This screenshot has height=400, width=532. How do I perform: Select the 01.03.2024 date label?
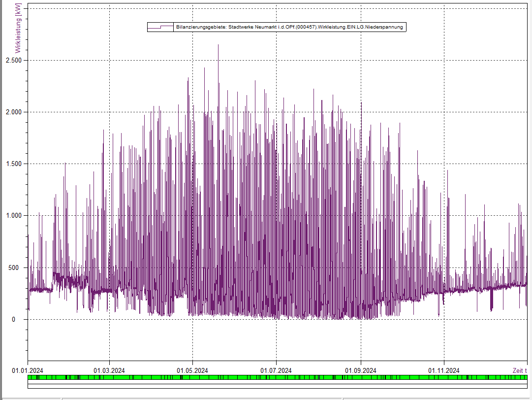click(x=109, y=370)
